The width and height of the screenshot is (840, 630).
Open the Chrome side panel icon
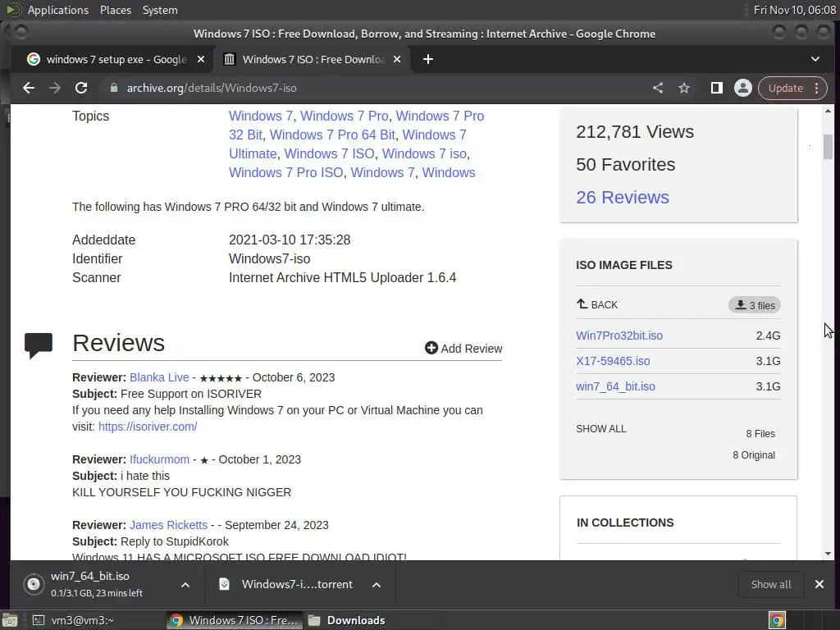[x=716, y=88]
